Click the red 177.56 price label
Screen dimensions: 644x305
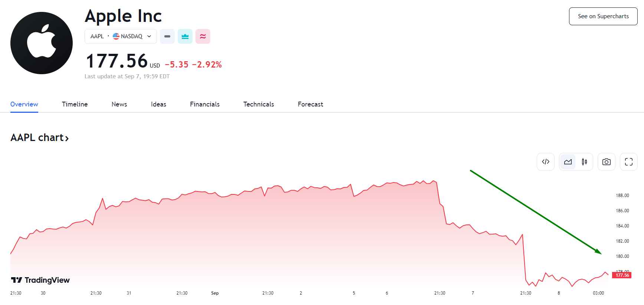(x=622, y=275)
